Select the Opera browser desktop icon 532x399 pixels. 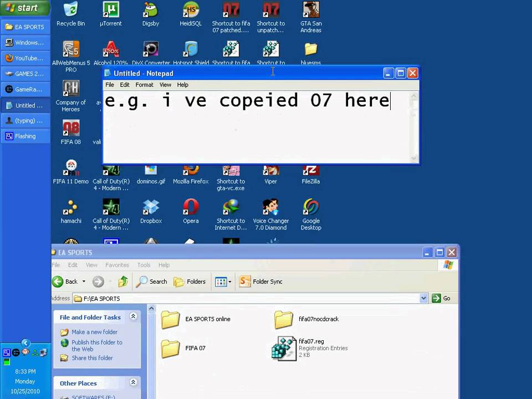click(191, 211)
